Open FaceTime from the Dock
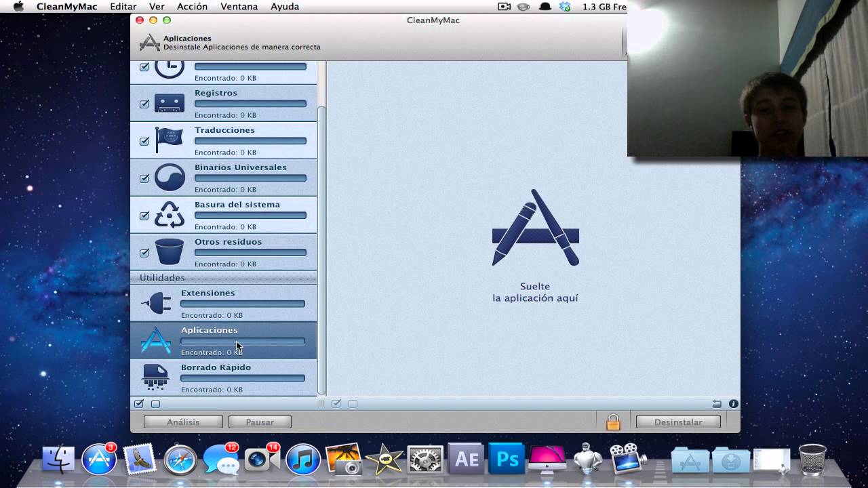The image size is (868, 488). pyautogui.click(x=262, y=460)
